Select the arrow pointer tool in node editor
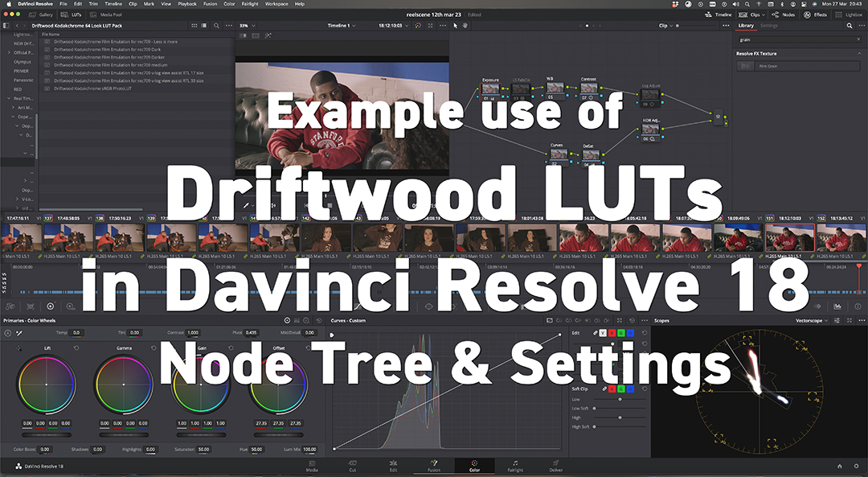 pyautogui.click(x=456, y=26)
